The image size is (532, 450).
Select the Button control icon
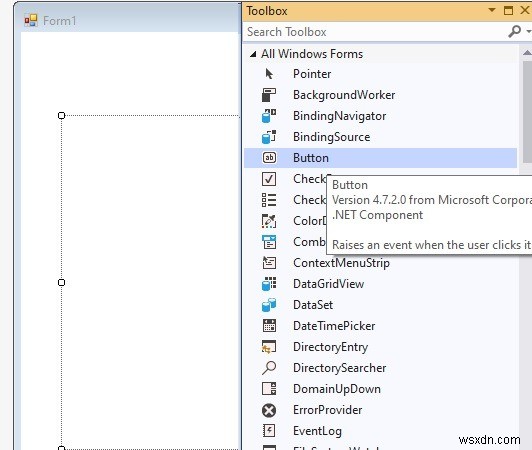[269, 157]
